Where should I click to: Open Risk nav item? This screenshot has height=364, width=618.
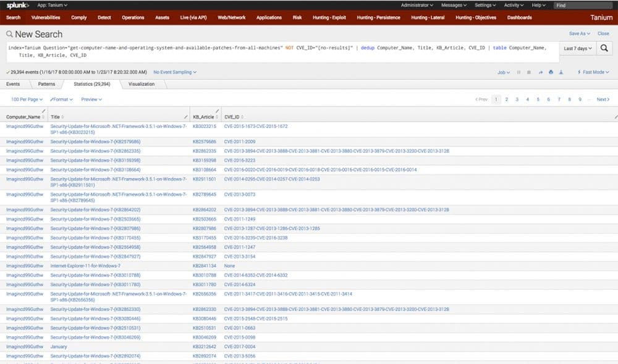(297, 18)
